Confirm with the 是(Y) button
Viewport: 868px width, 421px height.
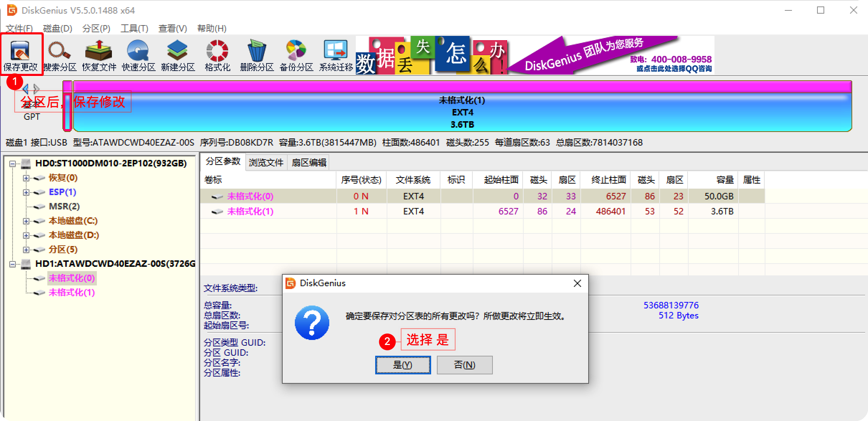[403, 365]
